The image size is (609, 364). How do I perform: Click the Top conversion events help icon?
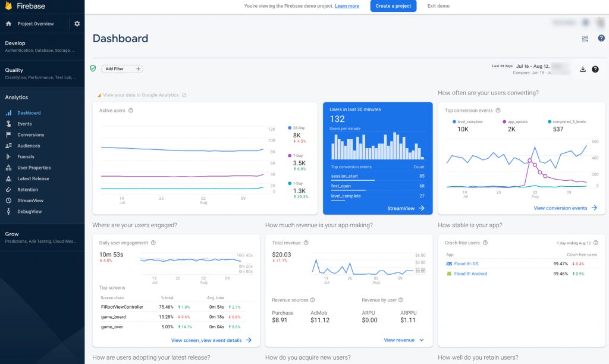[x=498, y=110]
